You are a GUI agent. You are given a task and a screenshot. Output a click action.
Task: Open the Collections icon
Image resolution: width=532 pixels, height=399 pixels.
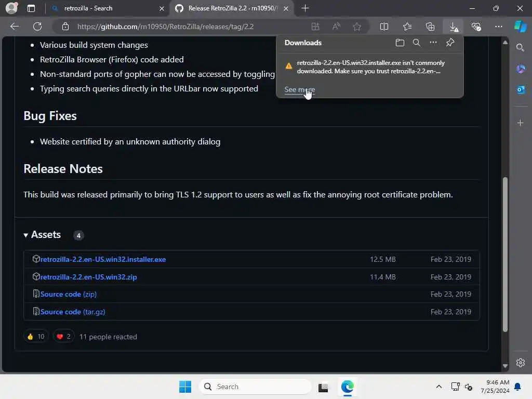pyautogui.click(x=430, y=26)
